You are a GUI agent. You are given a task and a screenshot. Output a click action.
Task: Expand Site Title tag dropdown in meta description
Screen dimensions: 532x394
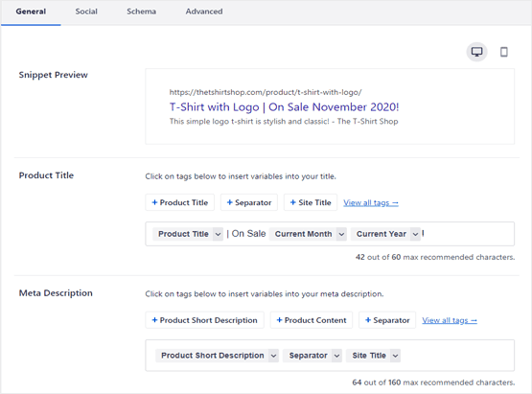[395, 356]
